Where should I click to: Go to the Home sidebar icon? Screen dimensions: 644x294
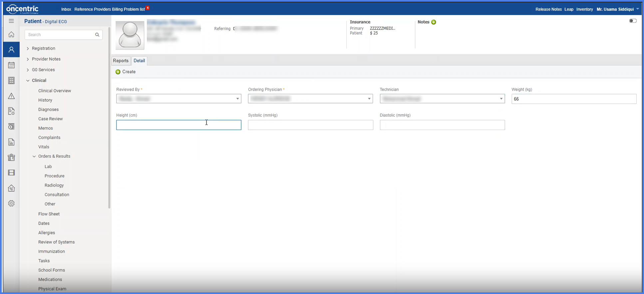(x=11, y=34)
